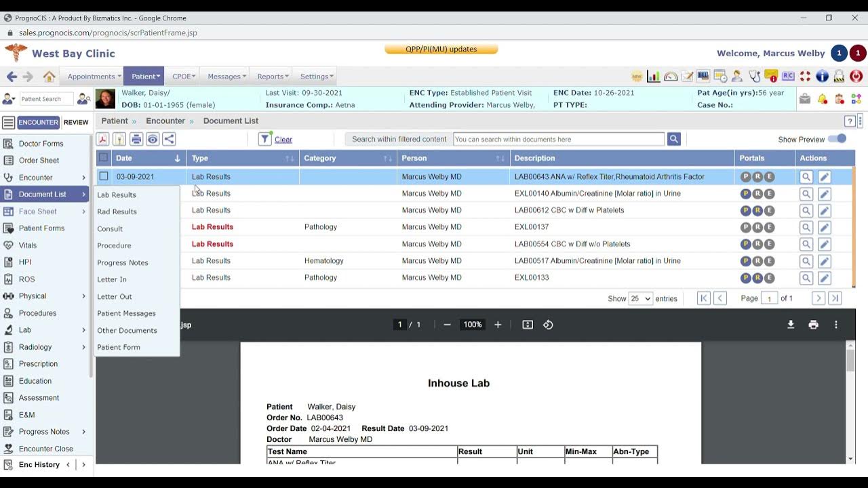
Task: Go to next page arrow
Action: coord(818,298)
